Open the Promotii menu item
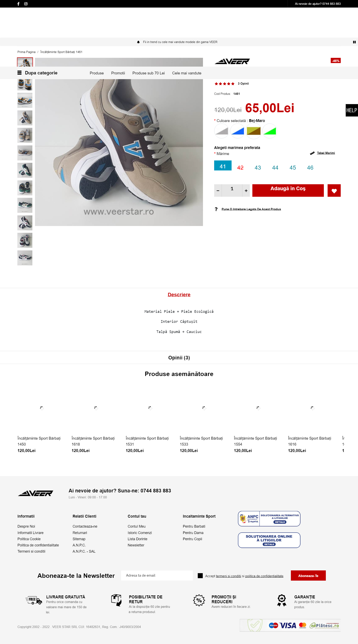 [118, 73]
